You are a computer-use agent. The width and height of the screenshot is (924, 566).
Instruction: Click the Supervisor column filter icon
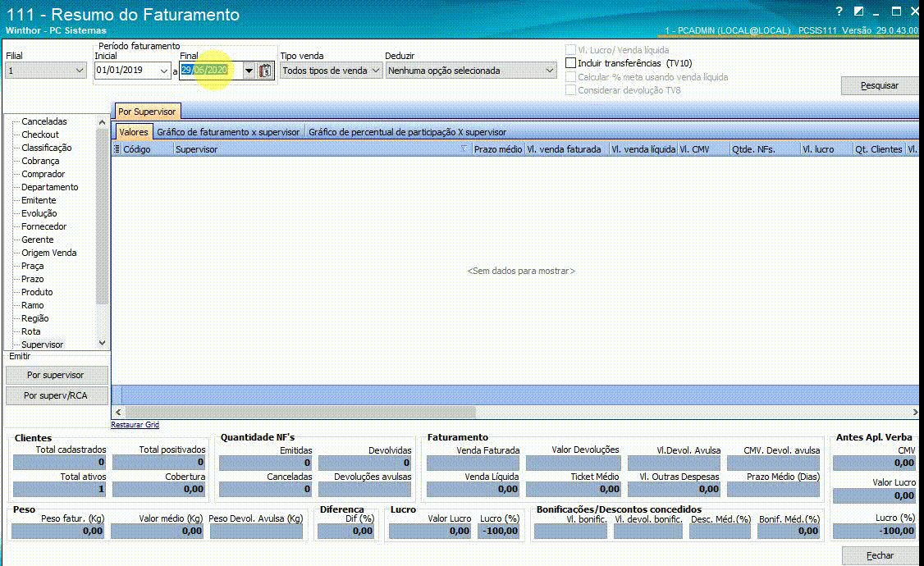pyautogui.click(x=464, y=149)
